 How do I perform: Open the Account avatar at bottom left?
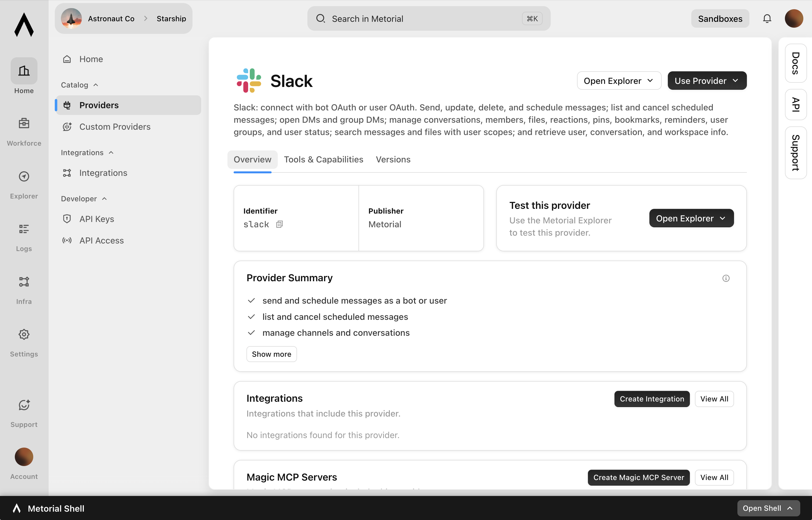point(24,457)
